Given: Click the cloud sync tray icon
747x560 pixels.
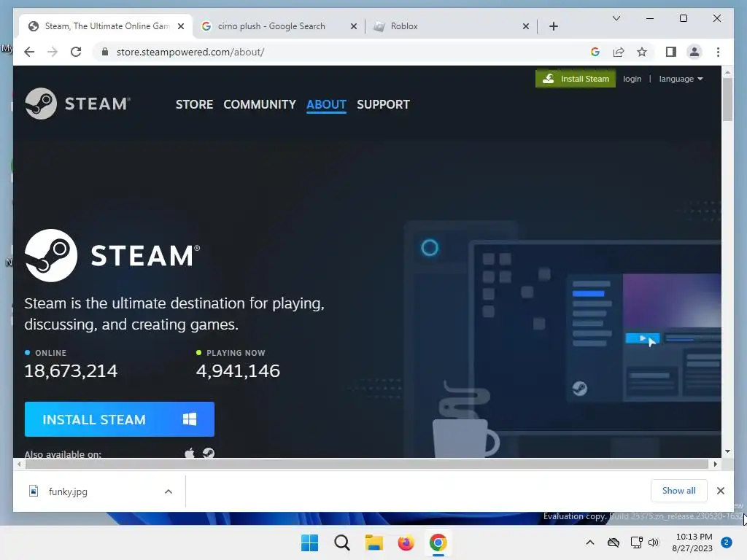Looking at the screenshot, I should 613,542.
